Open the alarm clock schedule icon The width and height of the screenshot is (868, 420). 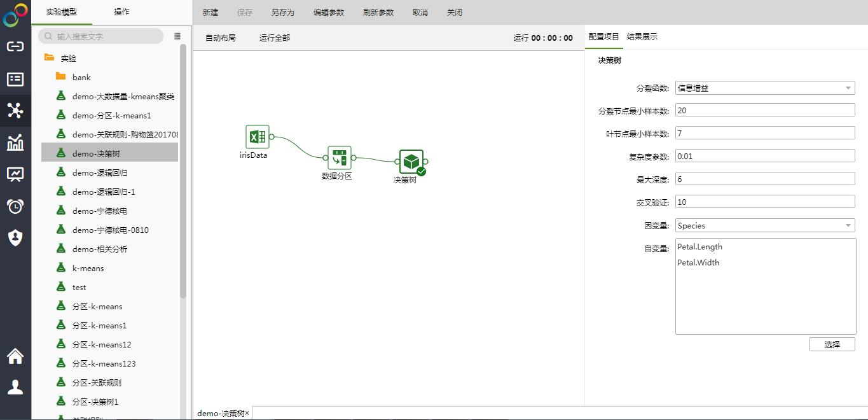pyautogui.click(x=15, y=206)
